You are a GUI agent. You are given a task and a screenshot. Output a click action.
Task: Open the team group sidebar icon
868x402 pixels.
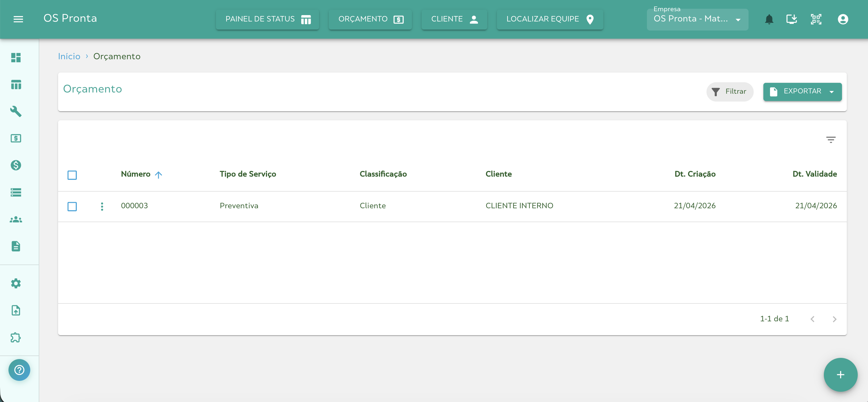pos(16,219)
